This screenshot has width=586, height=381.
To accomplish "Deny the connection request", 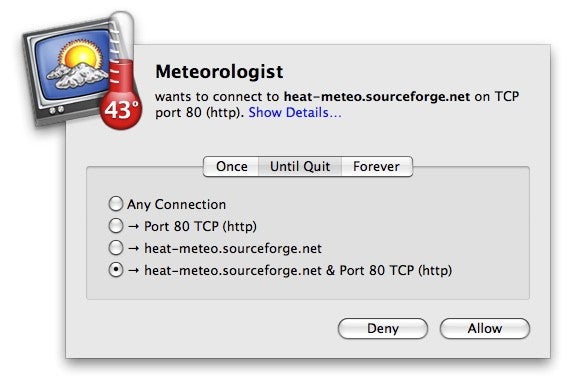I will pos(383,329).
